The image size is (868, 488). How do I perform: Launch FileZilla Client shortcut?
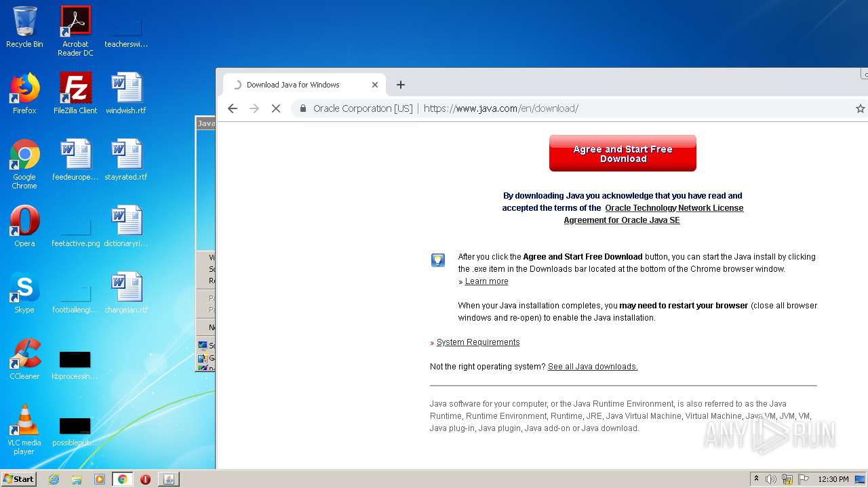pos(75,94)
